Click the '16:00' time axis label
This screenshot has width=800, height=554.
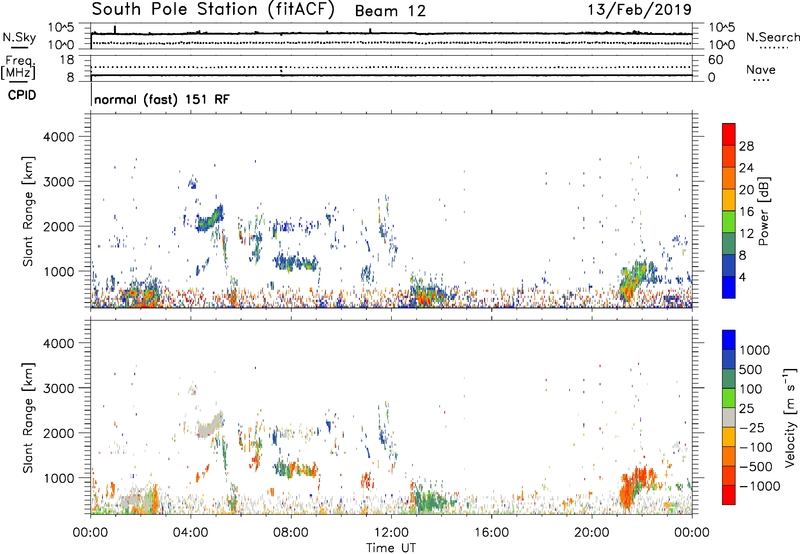tap(491, 533)
